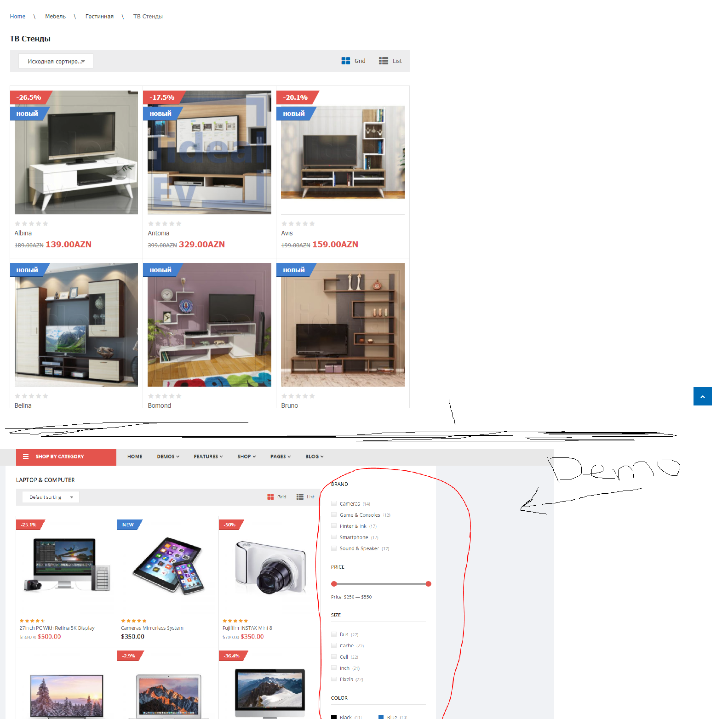Click the star rating under Antonia
The width and height of the screenshot is (728, 719).
[165, 223]
